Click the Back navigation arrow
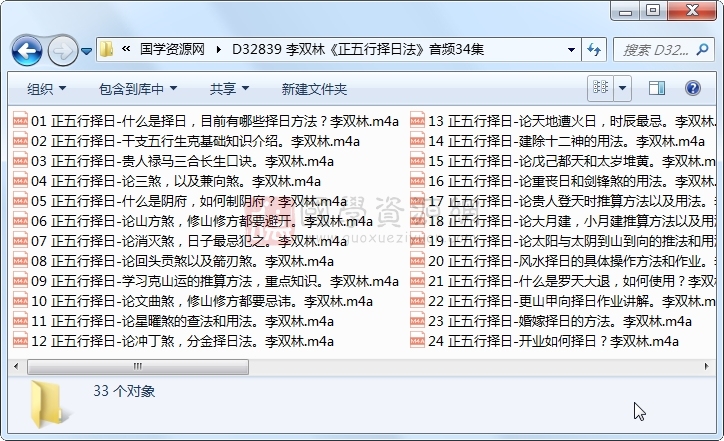Viewport: 724px width, 441px height. click(27, 50)
